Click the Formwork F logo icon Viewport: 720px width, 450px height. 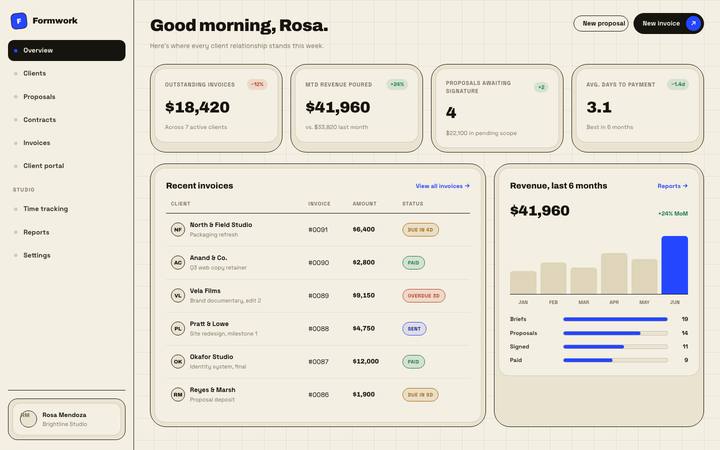pos(19,21)
